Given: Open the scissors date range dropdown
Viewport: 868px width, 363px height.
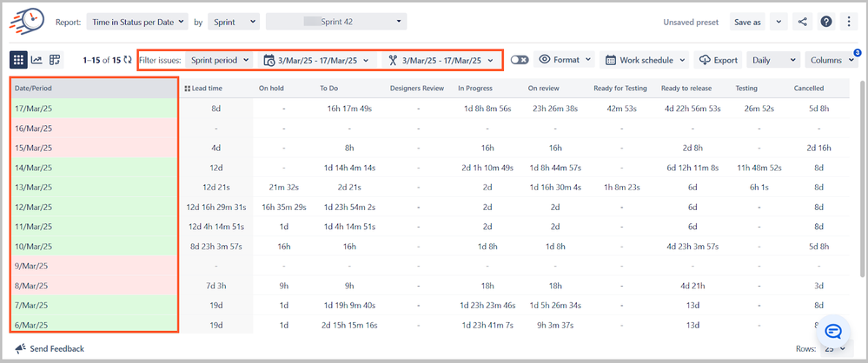Looking at the screenshot, I should coord(441,60).
